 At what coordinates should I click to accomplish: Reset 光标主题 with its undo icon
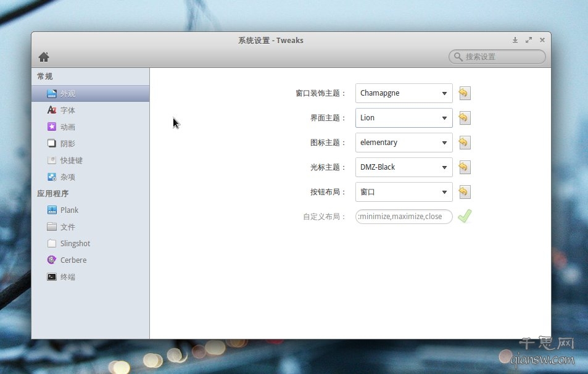coord(464,167)
